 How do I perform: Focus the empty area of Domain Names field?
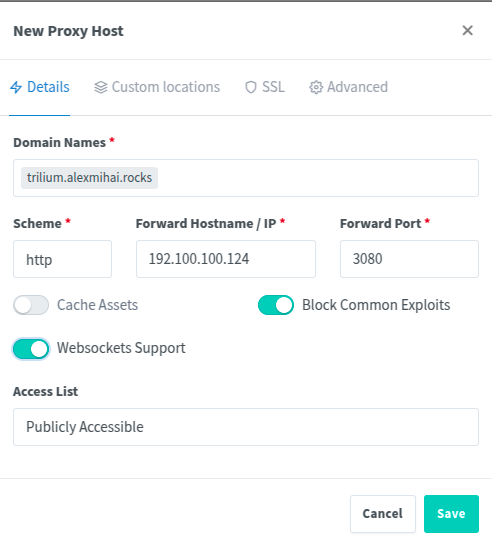point(318,178)
